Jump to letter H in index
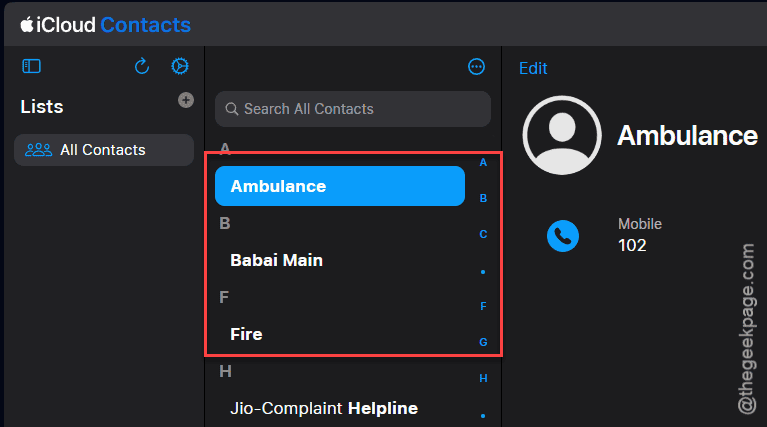 (x=483, y=378)
